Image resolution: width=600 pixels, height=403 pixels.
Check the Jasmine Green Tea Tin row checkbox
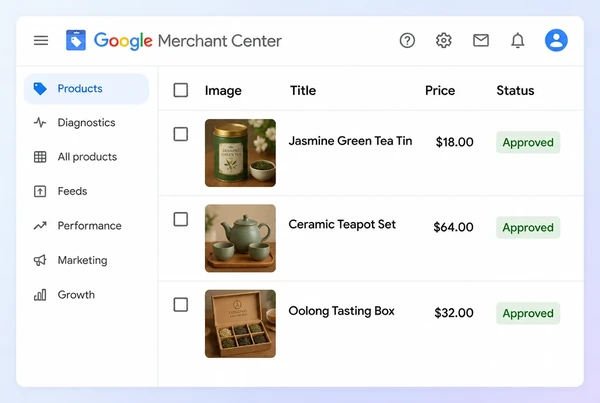coord(181,134)
